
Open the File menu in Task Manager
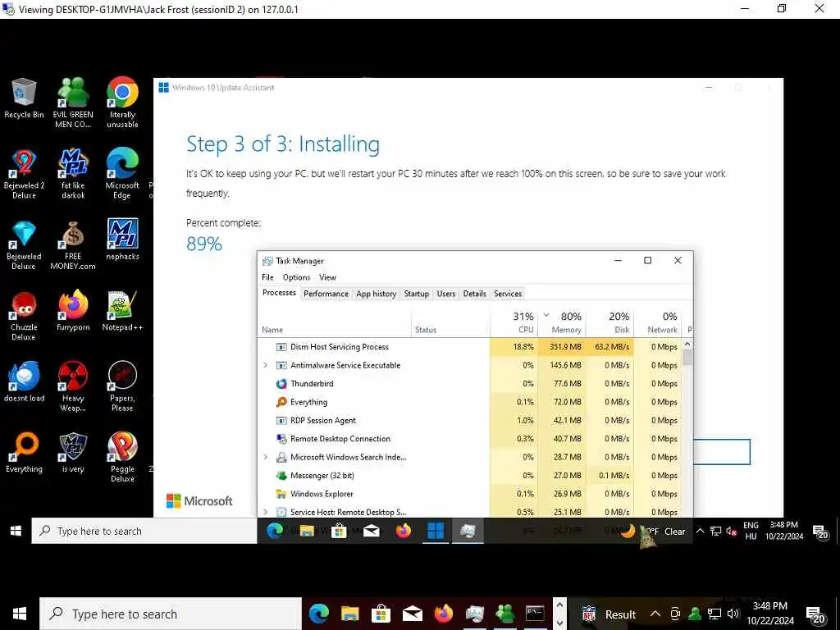pyautogui.click(x=268, y=277)
